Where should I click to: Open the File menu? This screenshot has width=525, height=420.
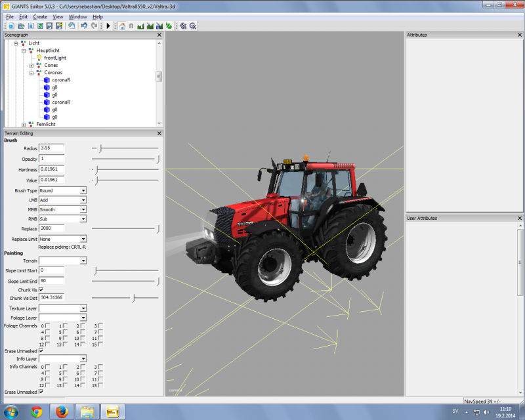(x=10, y=17)
